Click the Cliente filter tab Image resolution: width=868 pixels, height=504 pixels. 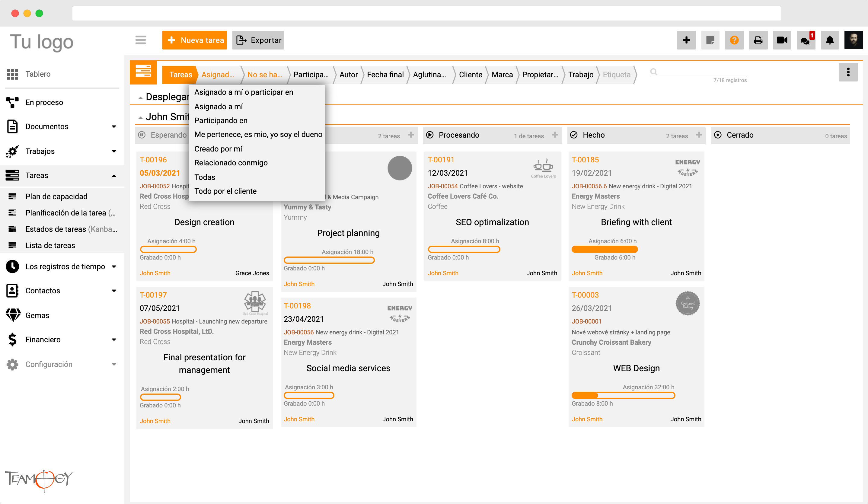click(x=471, y=75)
